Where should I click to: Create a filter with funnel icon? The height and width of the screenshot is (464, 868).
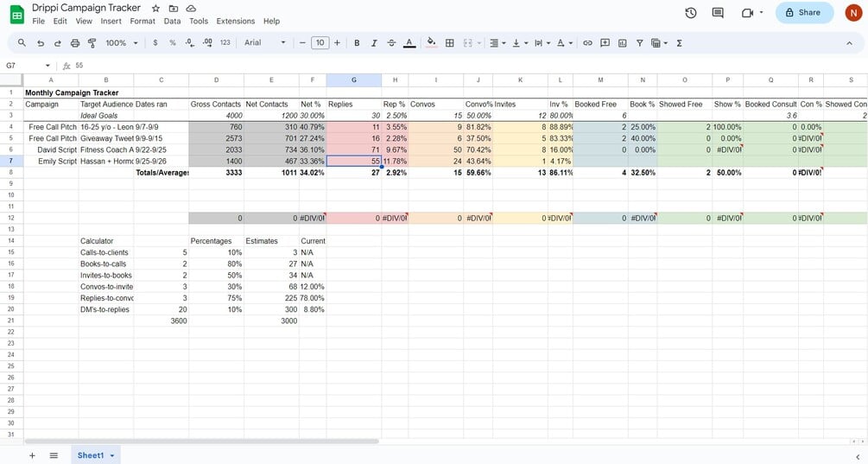(639, 42)
